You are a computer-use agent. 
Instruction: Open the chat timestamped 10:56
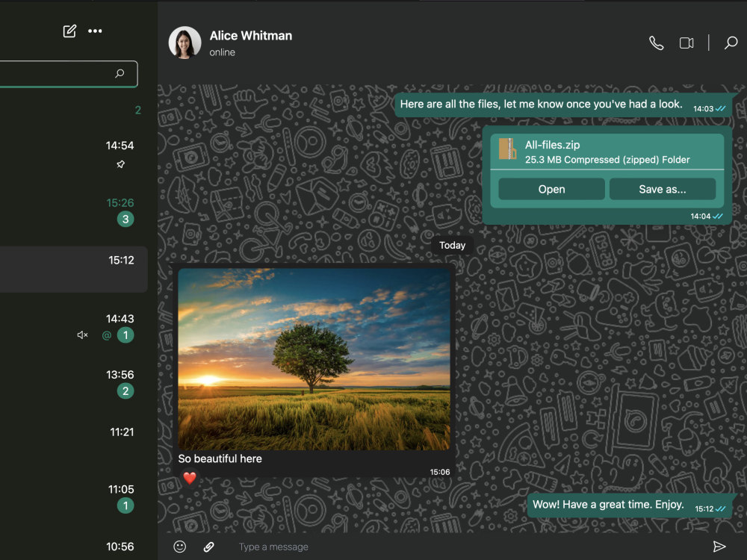74,547
